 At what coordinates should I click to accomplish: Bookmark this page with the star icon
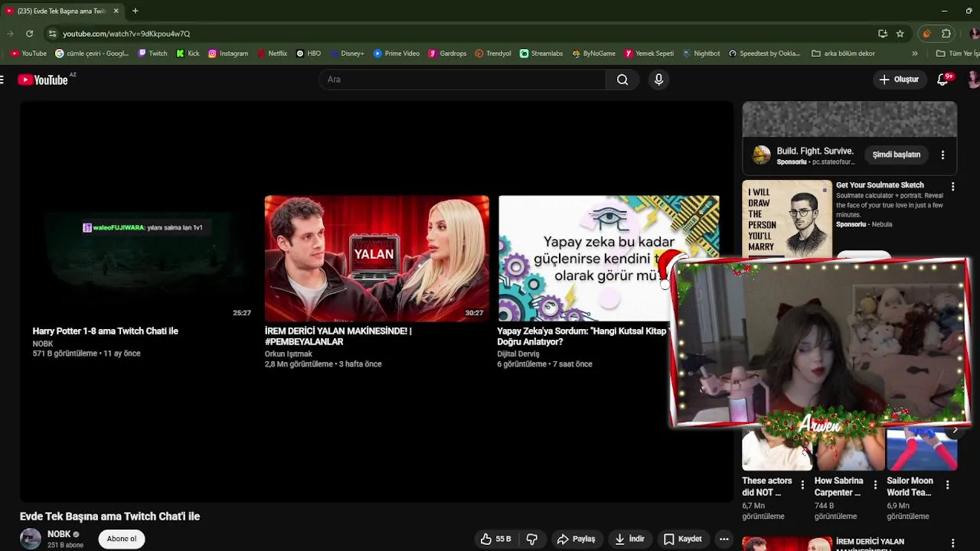(900, 34)
